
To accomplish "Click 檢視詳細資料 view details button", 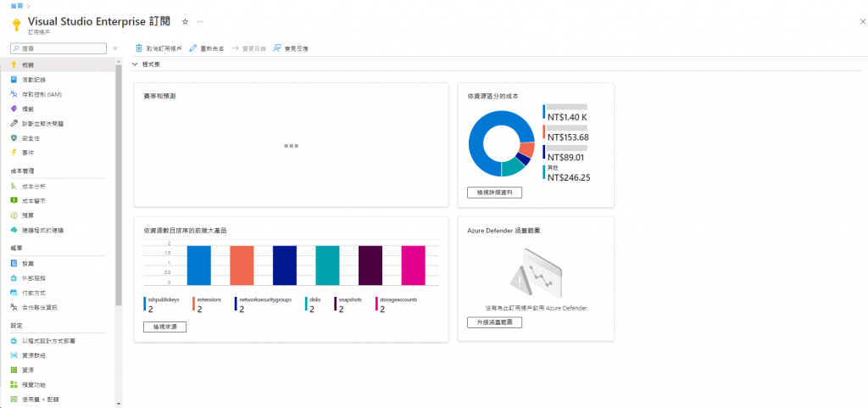I will (x=494, y=192).
